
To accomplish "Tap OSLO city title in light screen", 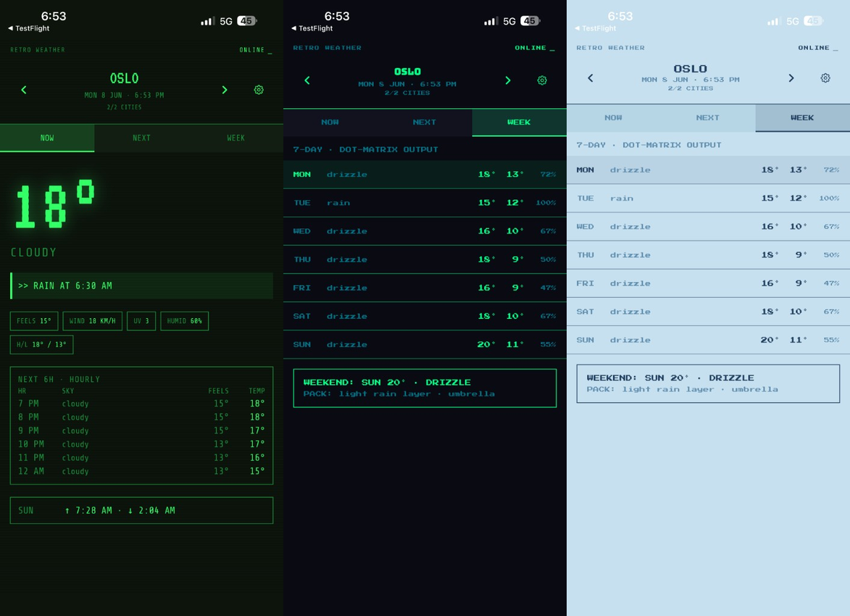I will tap(690, 69).
